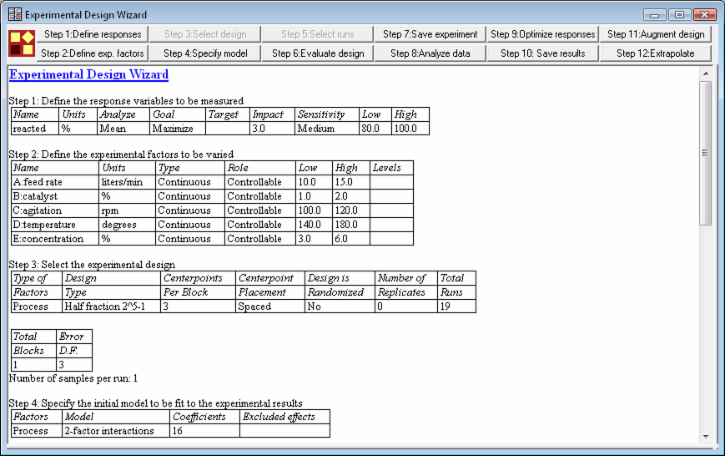Click the A:feed rate factor name cell
This screenshot has height=456, width=725.
(x=53, y=183)
